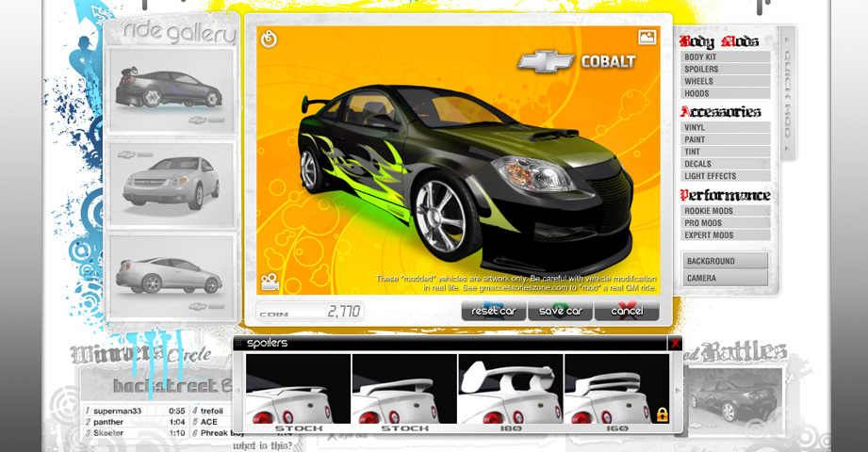Click the ride gallery heading
The width and height of the screenshot is (868, 452).
(179, 33)
